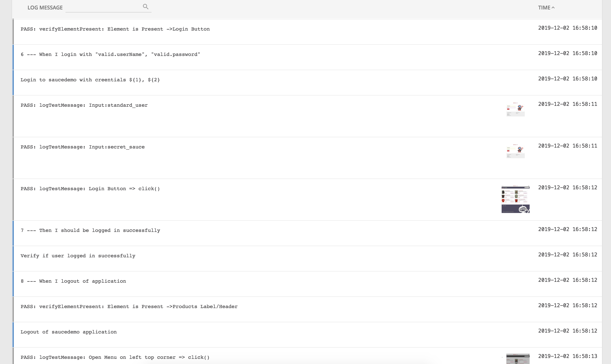
Task: Select the 'Verify if user logged in successfully' row
Action: tap(78, 256)
